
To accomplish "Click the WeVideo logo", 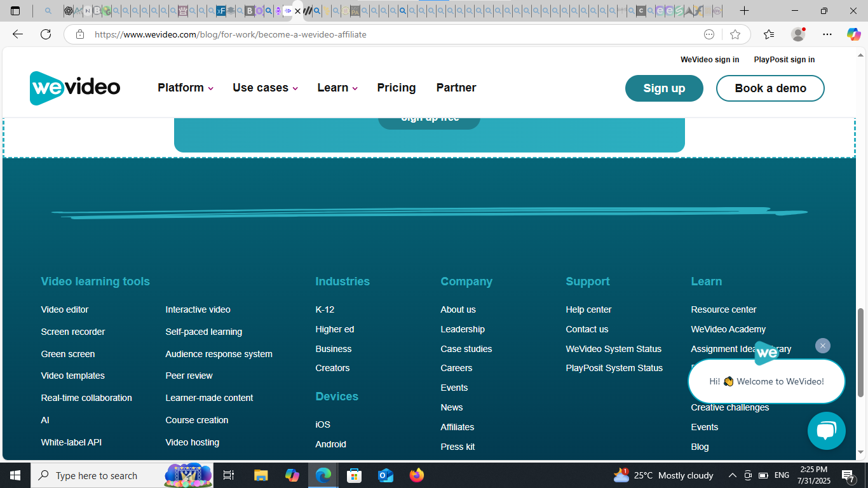I will 75,88.
